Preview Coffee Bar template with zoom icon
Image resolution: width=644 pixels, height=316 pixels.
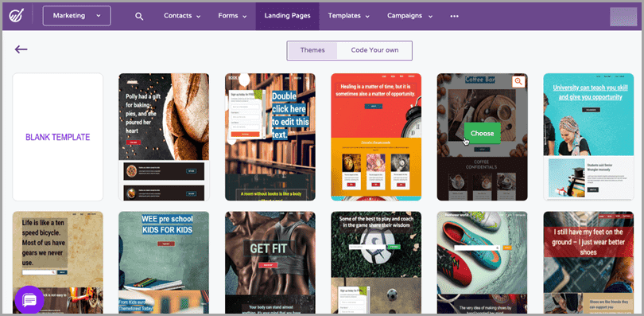tap(518, 81)
